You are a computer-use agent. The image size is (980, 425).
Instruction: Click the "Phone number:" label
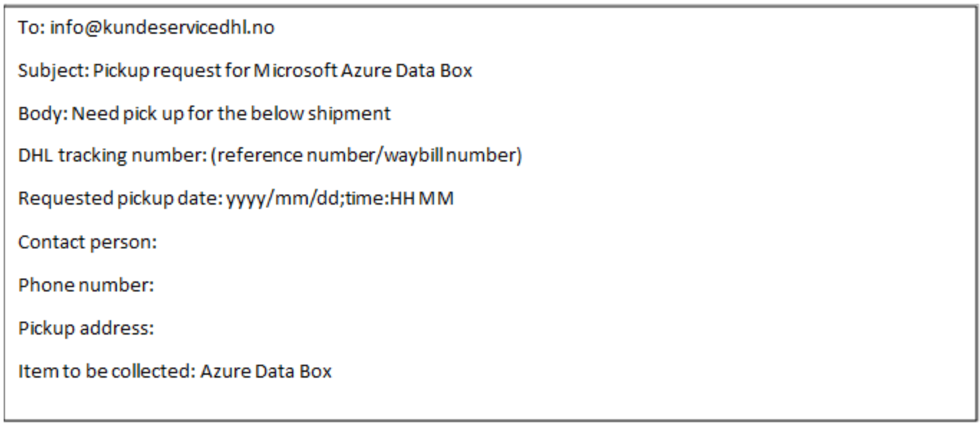[x=86, y=286]
